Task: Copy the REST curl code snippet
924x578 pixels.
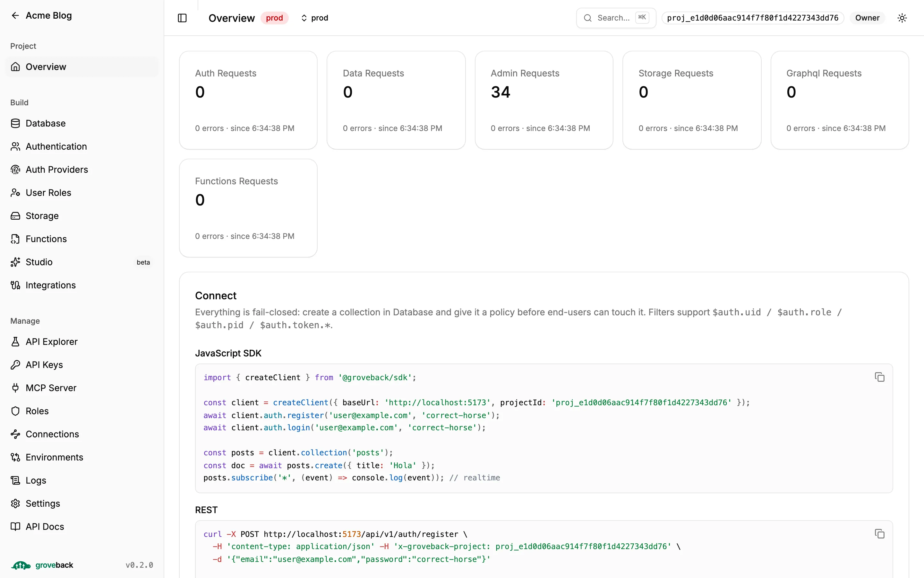Action: point(879,534)
